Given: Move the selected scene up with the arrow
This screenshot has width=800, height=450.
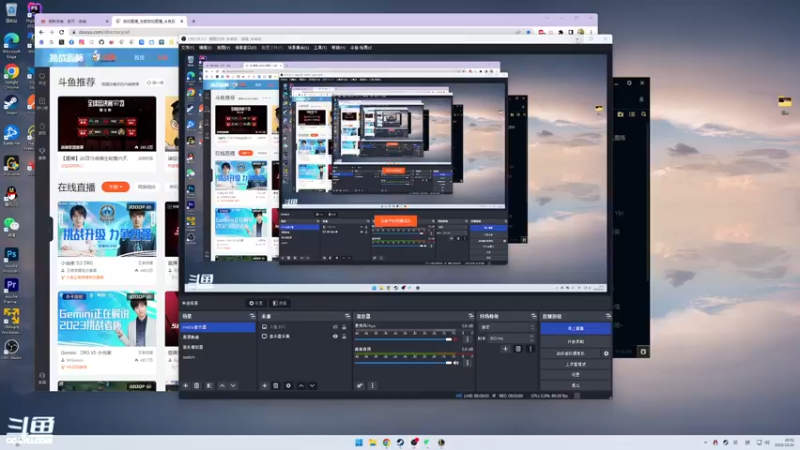Looking at the screenshot, I should click(x=222, y=386).
